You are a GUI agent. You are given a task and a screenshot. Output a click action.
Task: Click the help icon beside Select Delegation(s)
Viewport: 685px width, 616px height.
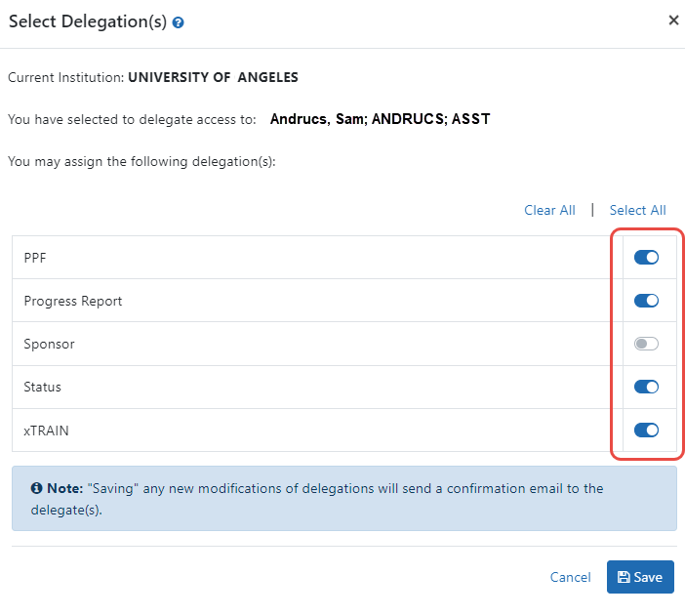[179, 22]
